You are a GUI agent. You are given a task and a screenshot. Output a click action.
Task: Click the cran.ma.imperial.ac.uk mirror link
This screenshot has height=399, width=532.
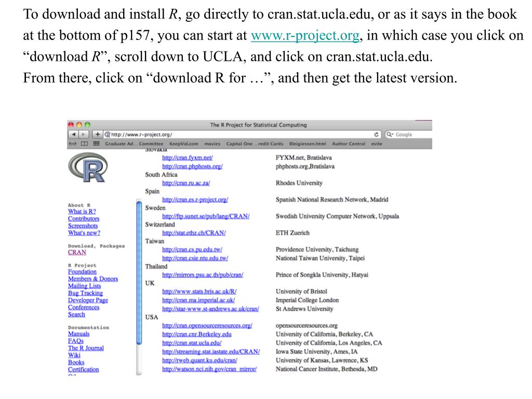coord(198,300)
